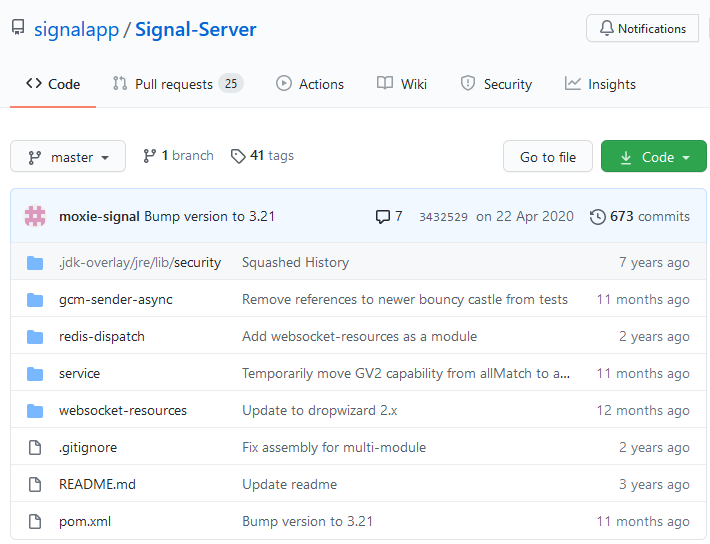
Task: Click the Security shield icon
Action: [468, 83]
